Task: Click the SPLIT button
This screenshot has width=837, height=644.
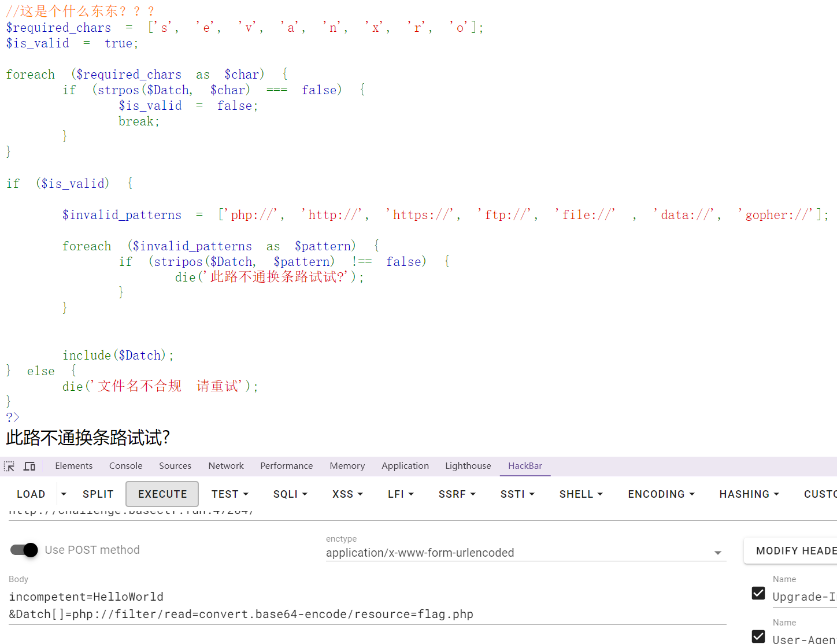Action: pos(98,494)
